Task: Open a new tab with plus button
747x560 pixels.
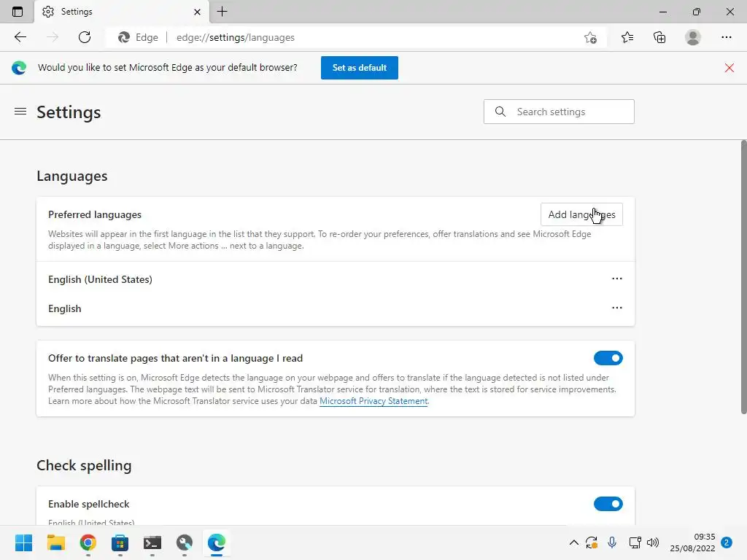Action: [x=222, y=12]
